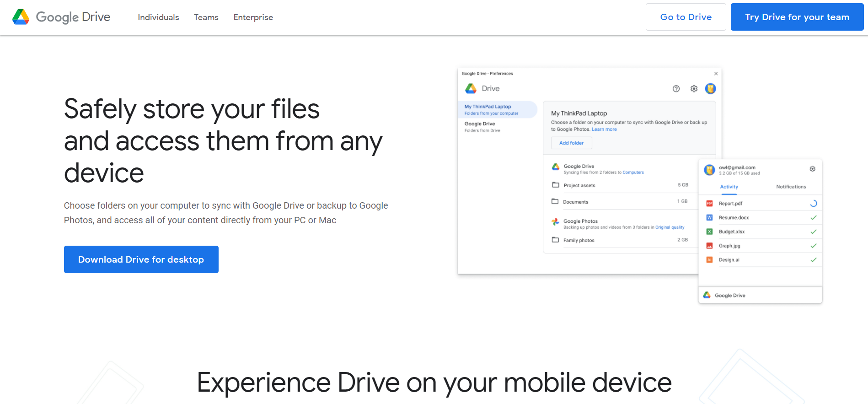Switch to the Activity tab
The width and height of the screenshot is (868, 404).
[729, 187]
